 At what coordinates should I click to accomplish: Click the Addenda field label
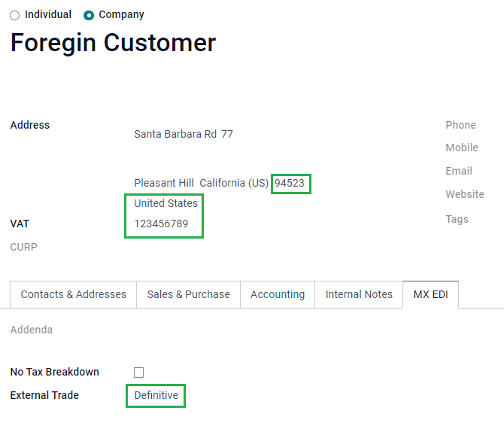[x=31, y=330]
